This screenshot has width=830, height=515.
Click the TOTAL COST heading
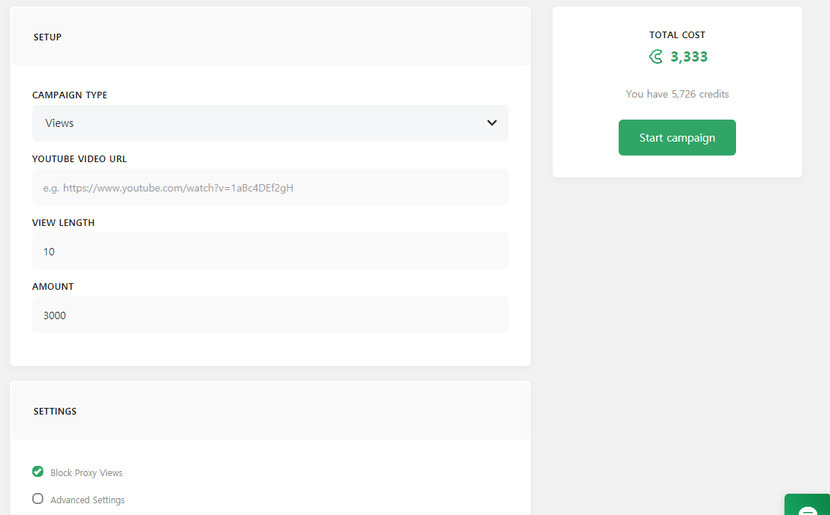(x=677, y=35)
